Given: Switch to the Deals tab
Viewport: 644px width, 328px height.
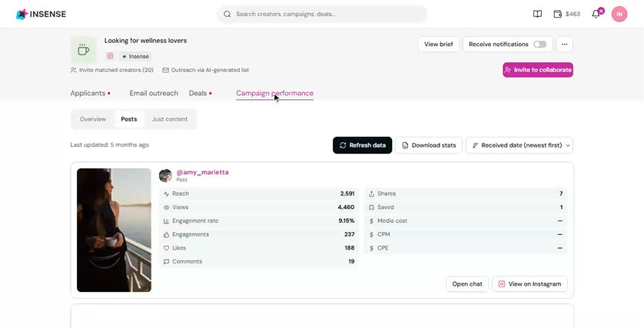Looking at the screenshot, I should point(200,93).
